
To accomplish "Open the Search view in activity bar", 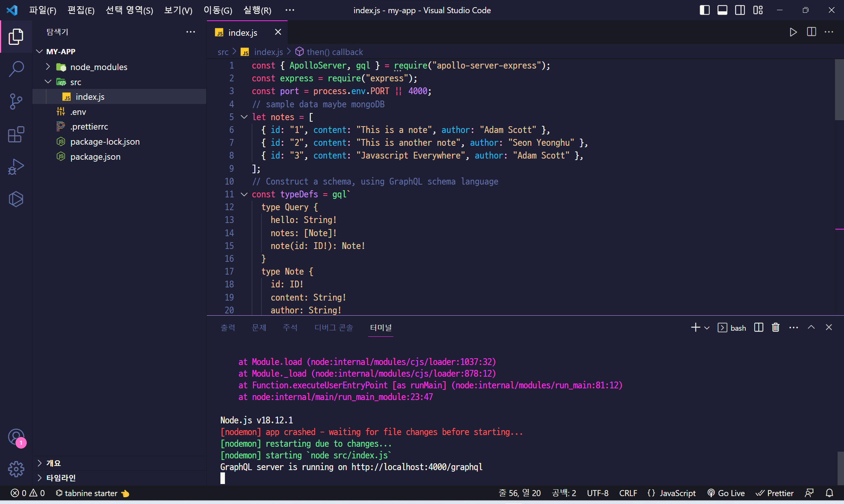I will click(x=16, y=69).
